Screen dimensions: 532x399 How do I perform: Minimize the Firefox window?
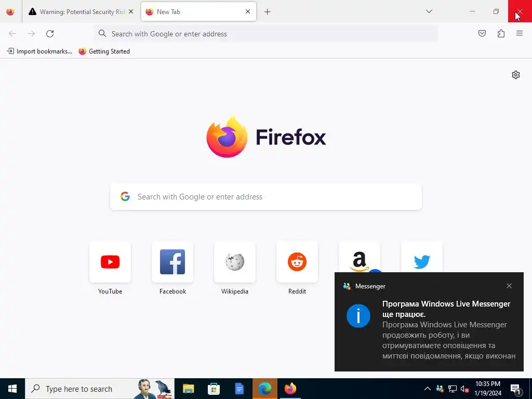[472, 11]
